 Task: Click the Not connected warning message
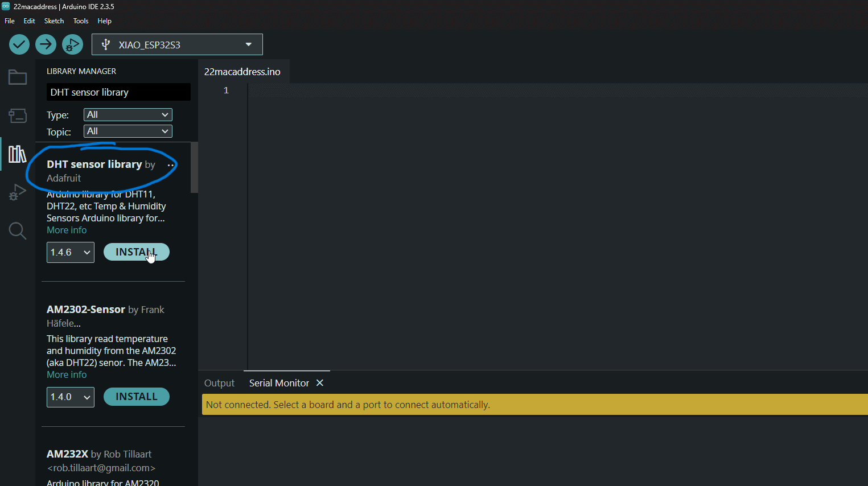348,405
